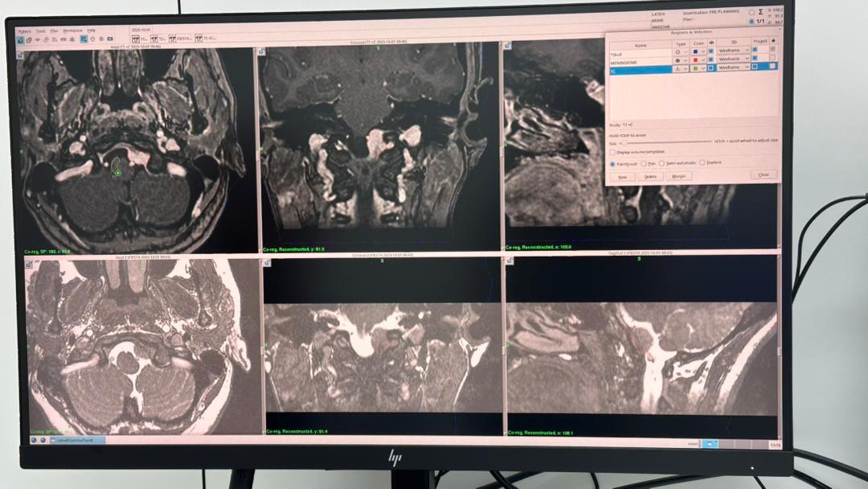Open 3D Wireframe dropdown for MENINGIOME
868x489 pixels.
(747, 59)
